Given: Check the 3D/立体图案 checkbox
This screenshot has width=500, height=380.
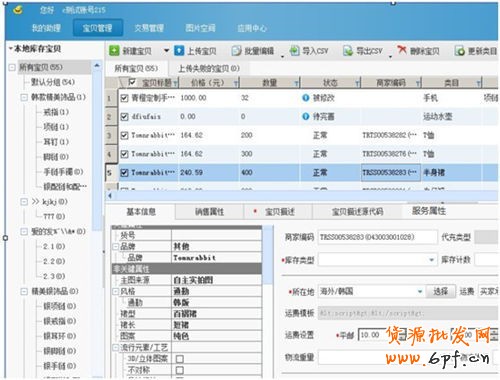Looking at the screenshot, I should tap(180, 359).
